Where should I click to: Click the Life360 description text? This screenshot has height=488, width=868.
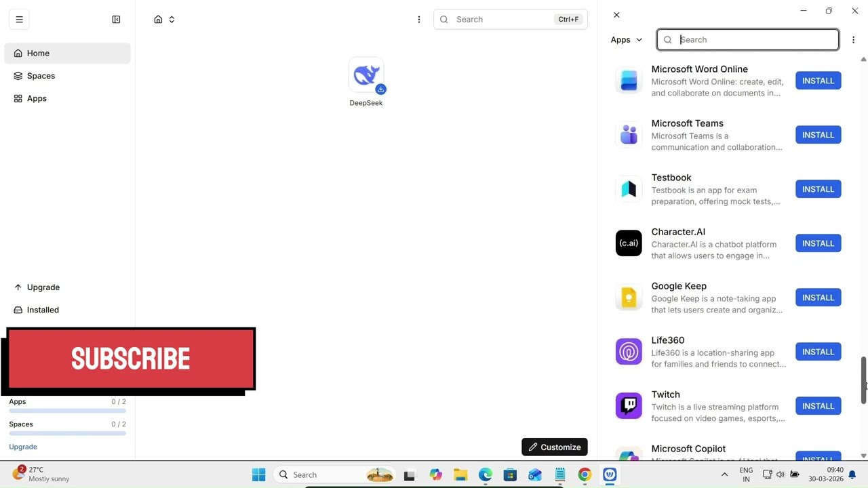pyautogui.click(x=719, y=359)
